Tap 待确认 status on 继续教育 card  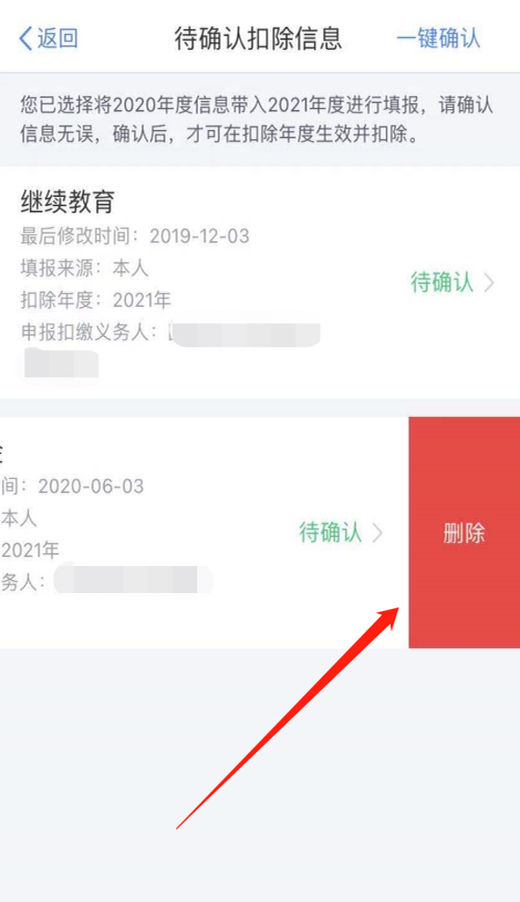click(x=442, y=282)
